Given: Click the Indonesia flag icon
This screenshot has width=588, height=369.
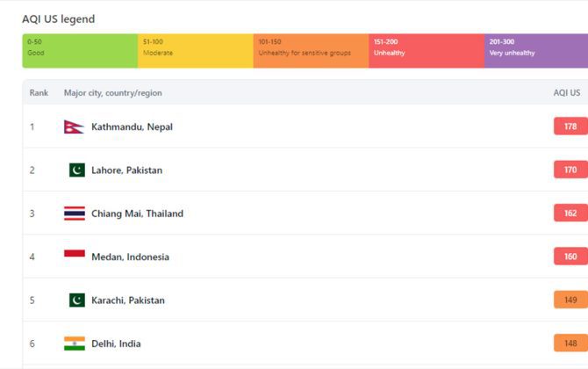Looking at the screenshot, I should pos(75,257).
